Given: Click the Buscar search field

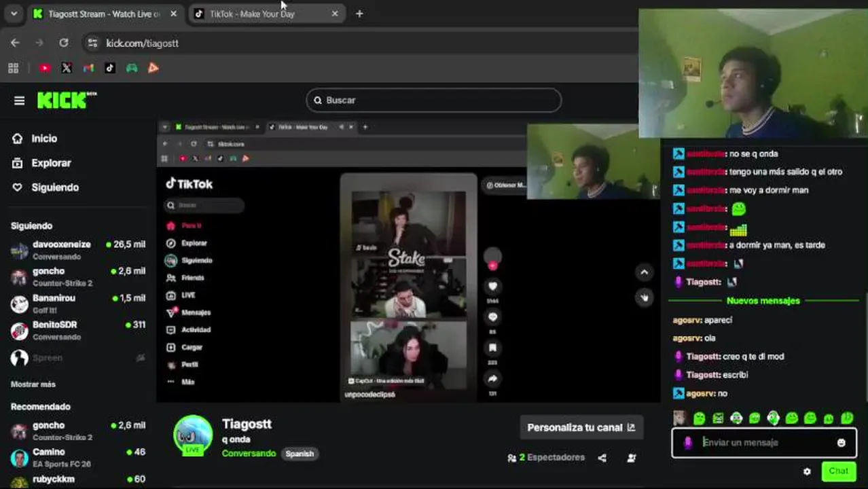Looking at the screenshot, I should click(433, 100).
